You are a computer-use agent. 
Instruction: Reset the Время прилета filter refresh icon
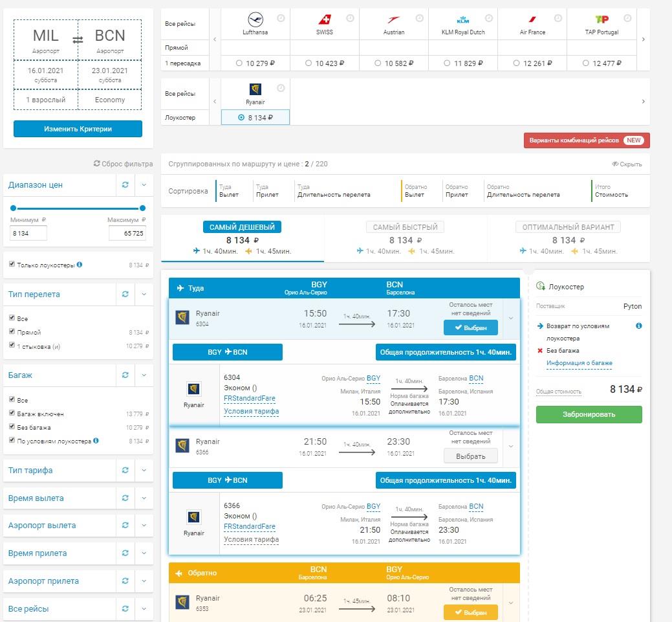[125, 553]
